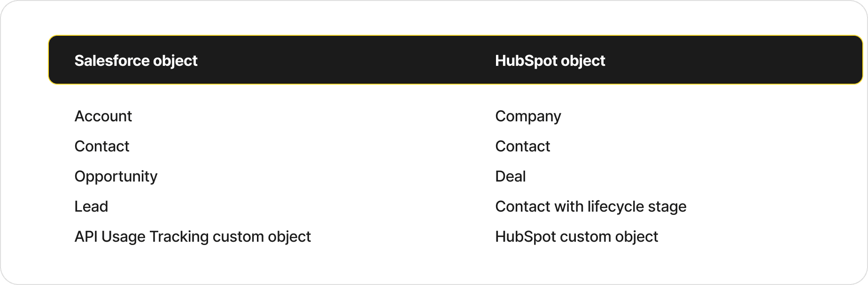Click the Salesforce object column header
The width and height of the screenshot is (868, 285).
click(x=136, y=61)
